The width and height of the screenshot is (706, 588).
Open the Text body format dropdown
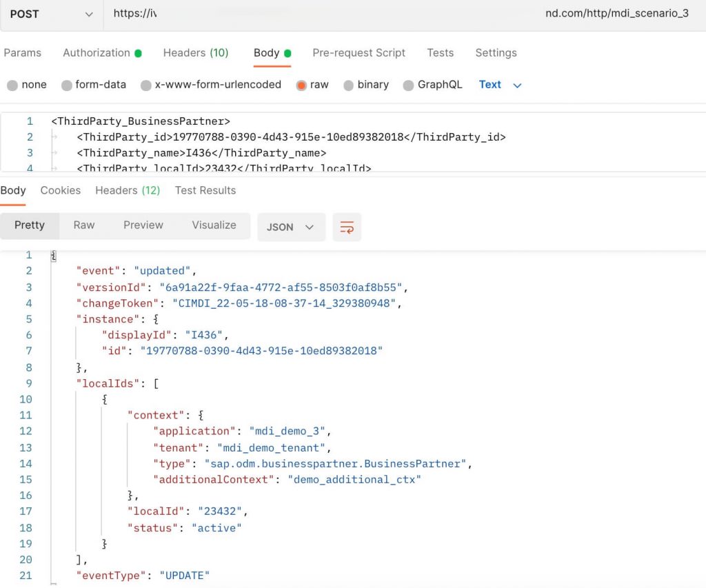click(x=500, y=85)
